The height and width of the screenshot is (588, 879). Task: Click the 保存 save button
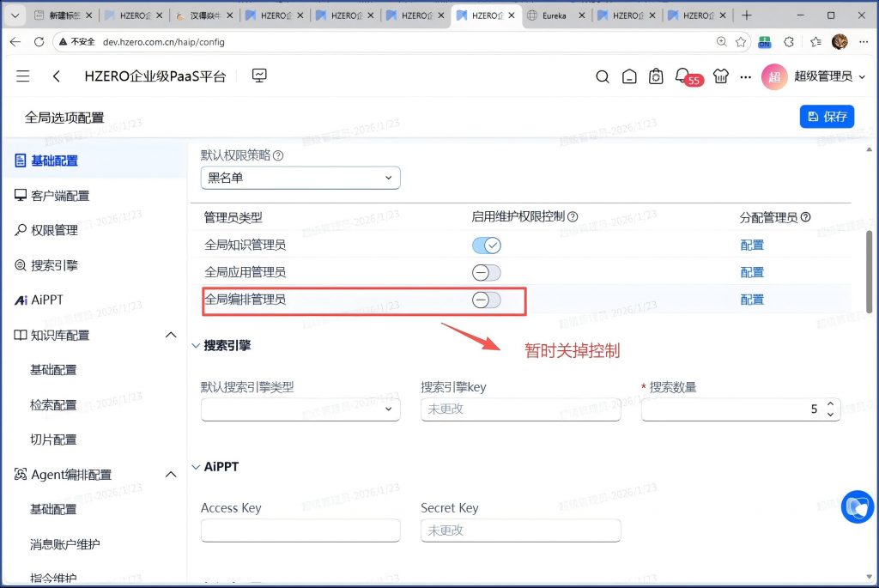point(826,117)
